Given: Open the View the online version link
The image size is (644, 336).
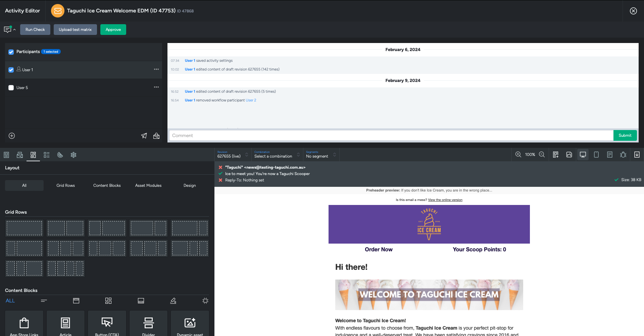Looking at the screenshot, I should tap(445, 200).
